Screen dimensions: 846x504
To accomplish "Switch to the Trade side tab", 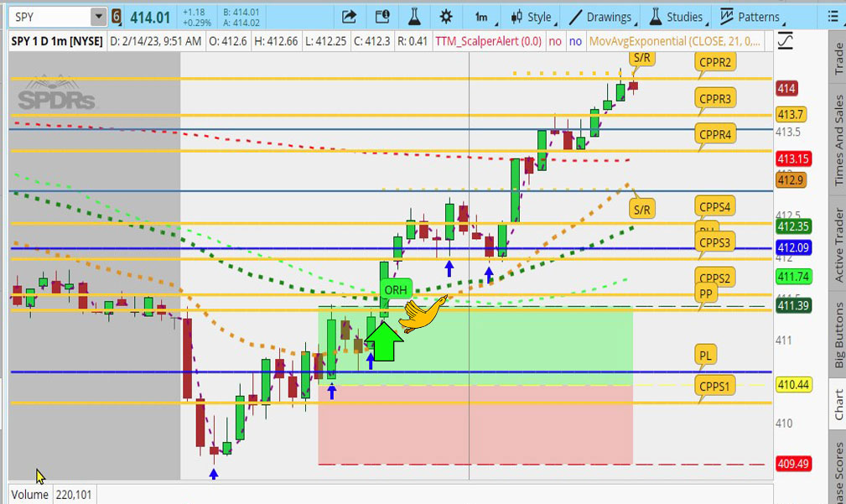I will pyautogui.click(x=838, y=57).
